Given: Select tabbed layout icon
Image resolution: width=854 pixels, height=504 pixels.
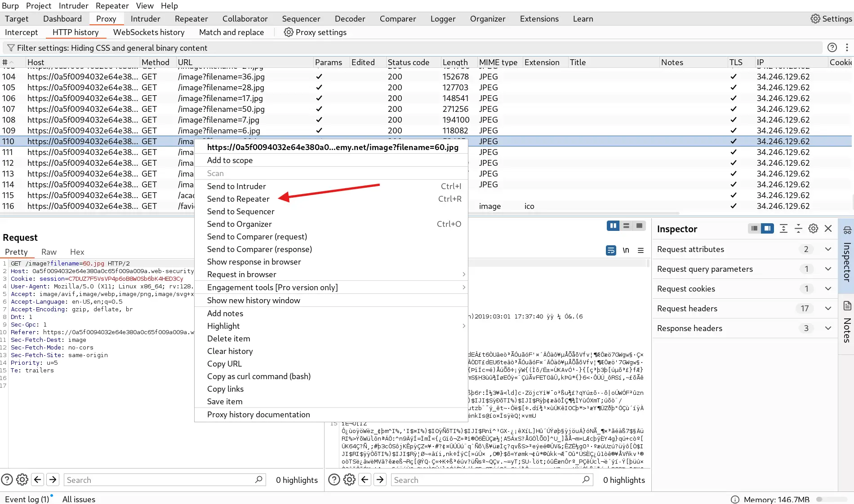Looking at the screenshot, I should 639,226.
